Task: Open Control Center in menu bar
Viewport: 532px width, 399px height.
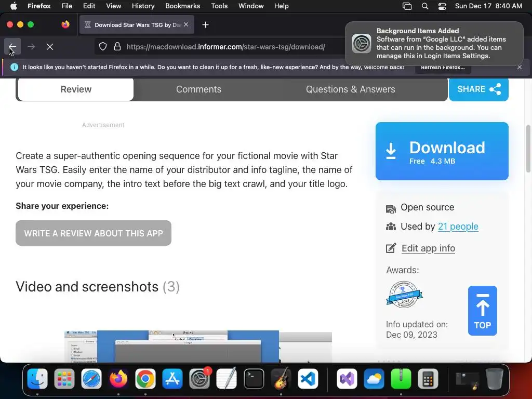Action: tap(442, 6)
